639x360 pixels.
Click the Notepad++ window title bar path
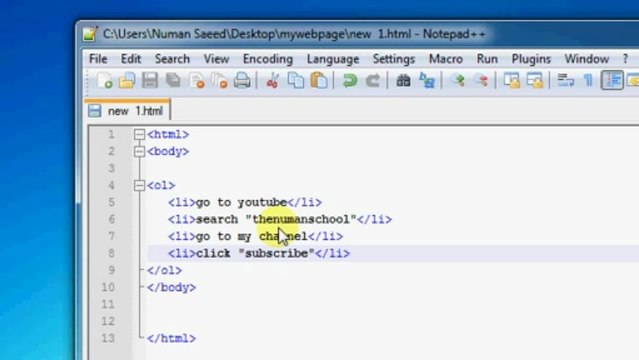(x=294, y=34)
